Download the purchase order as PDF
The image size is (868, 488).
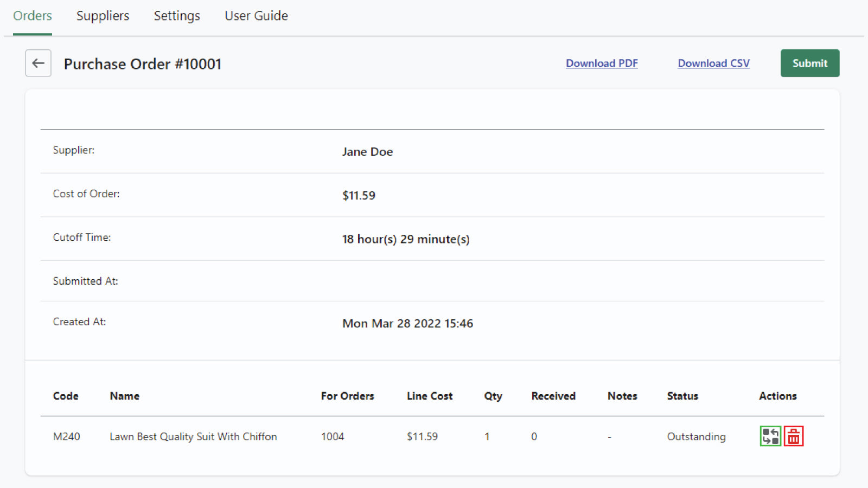point(602,63)
